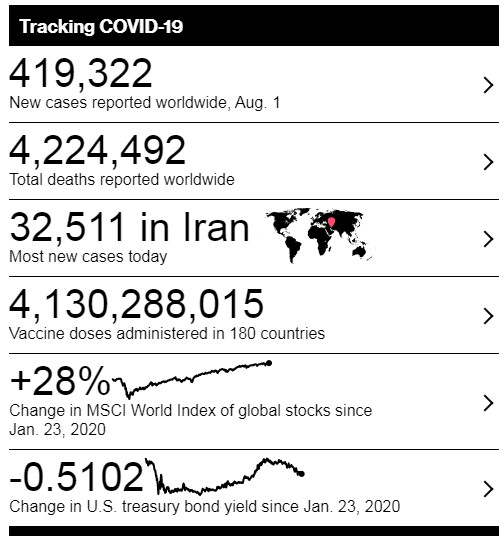The height and width of the screenshot is (543, 504).
Task: Click the arrow beside treasury bond yield
Action: (x=488, y=489)
